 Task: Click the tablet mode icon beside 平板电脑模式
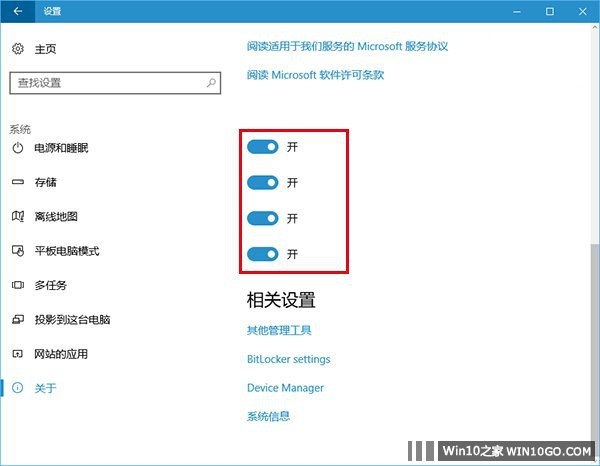(18, 251)
